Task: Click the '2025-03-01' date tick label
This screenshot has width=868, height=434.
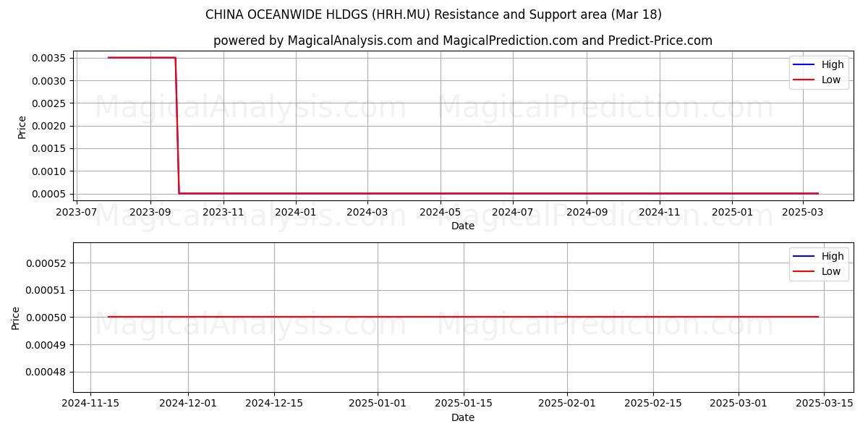Action: 739,404
